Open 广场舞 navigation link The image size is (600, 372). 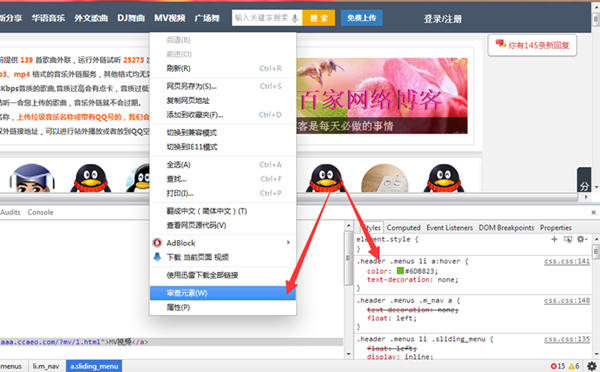[x=207, y=18]
